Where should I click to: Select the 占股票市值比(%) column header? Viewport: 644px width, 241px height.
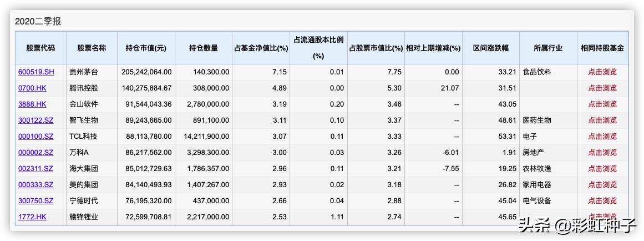(376, 48)
